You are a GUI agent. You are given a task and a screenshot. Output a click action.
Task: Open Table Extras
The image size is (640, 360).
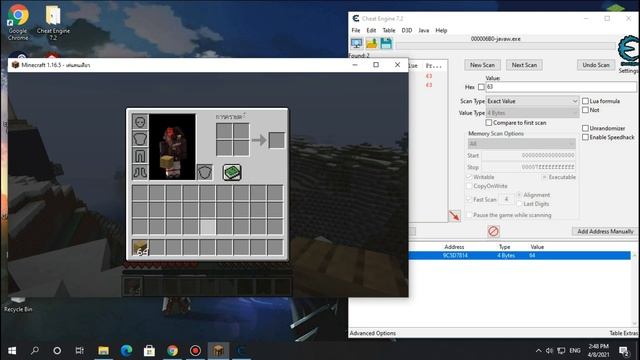(x=624, y=333)
